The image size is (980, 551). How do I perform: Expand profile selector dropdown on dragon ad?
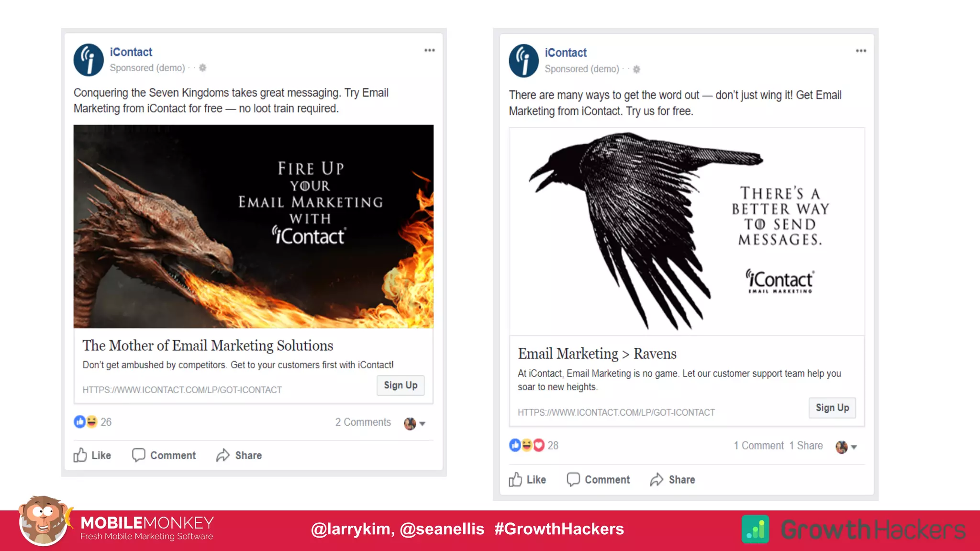(415, 423)
